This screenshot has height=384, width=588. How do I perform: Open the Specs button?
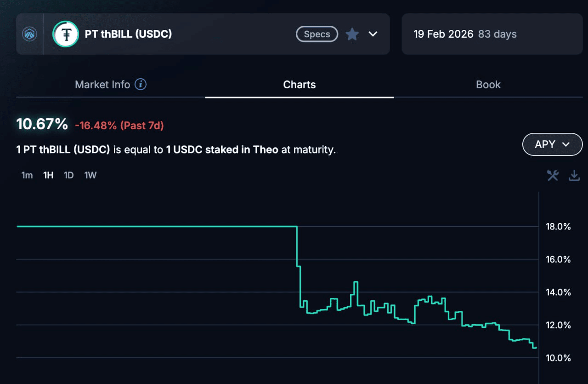(317, 34)
